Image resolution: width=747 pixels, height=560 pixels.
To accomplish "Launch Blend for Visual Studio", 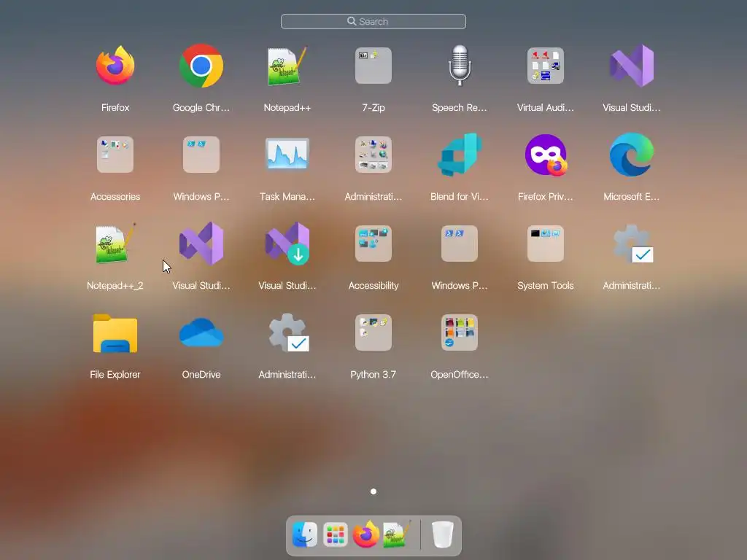I will pos(460,155).
